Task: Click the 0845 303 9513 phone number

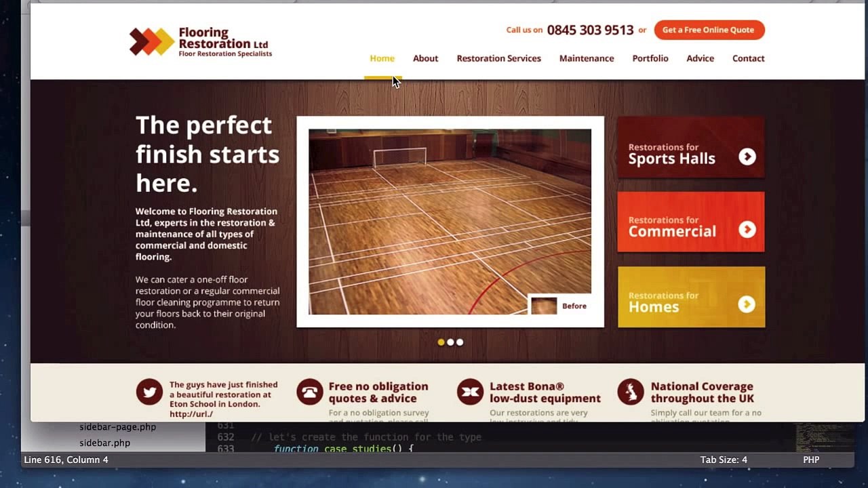Action: (x=590, y=30)
